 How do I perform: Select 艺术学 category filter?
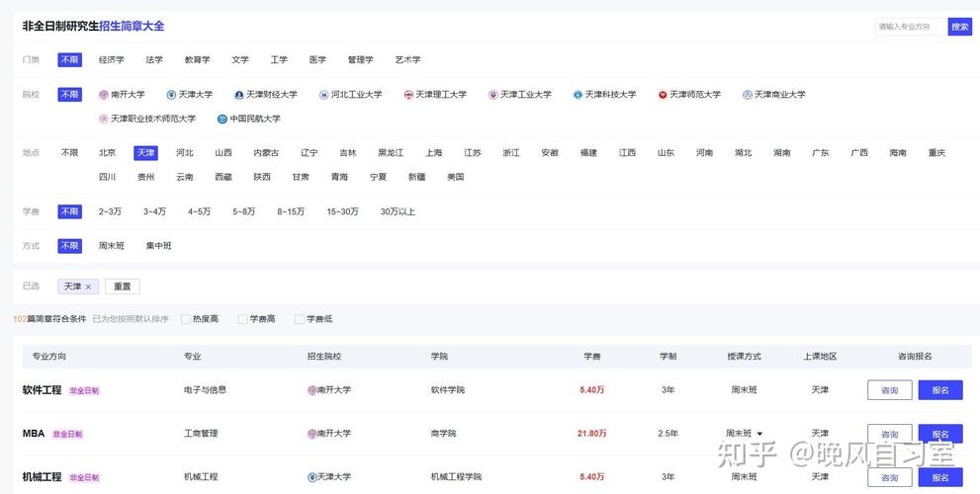point(407,60)
